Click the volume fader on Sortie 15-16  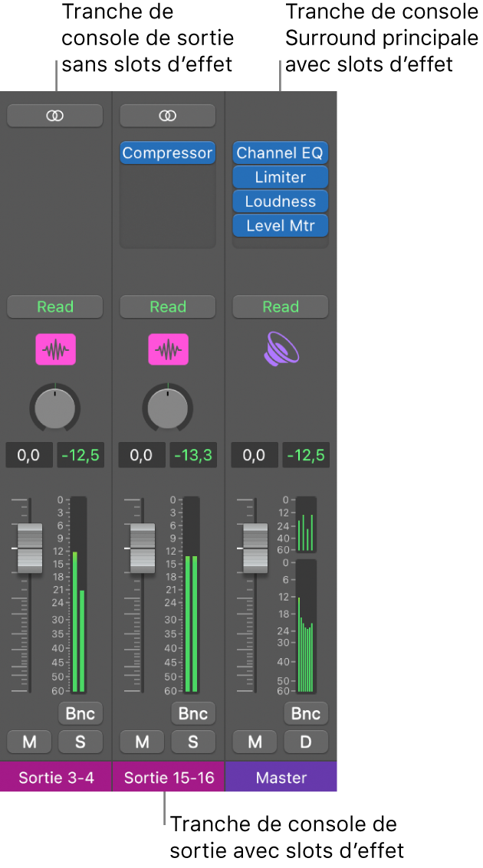[x=143, y=549]
